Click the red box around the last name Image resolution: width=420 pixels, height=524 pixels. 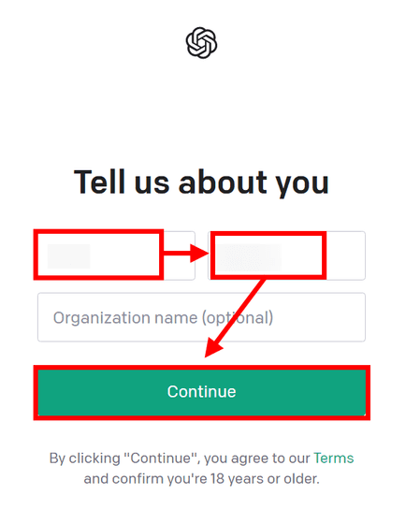(268, 255)
